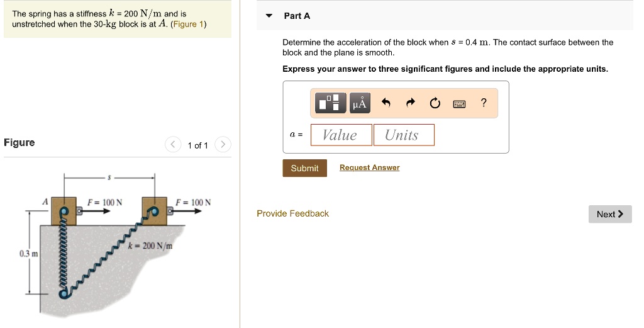Click the Figure panel heading
The width and height of the screenshot is (644, 328).
pyautogui.click(x=19, y=142)
